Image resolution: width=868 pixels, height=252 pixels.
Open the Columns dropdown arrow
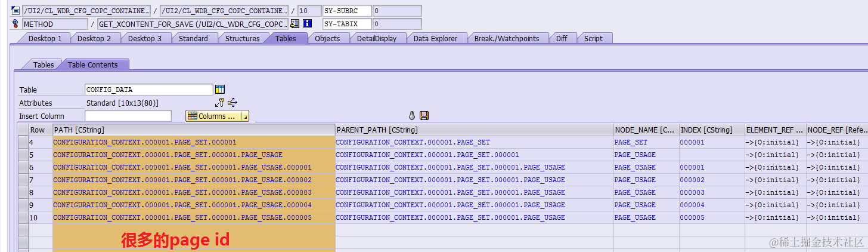coord(244,117)
